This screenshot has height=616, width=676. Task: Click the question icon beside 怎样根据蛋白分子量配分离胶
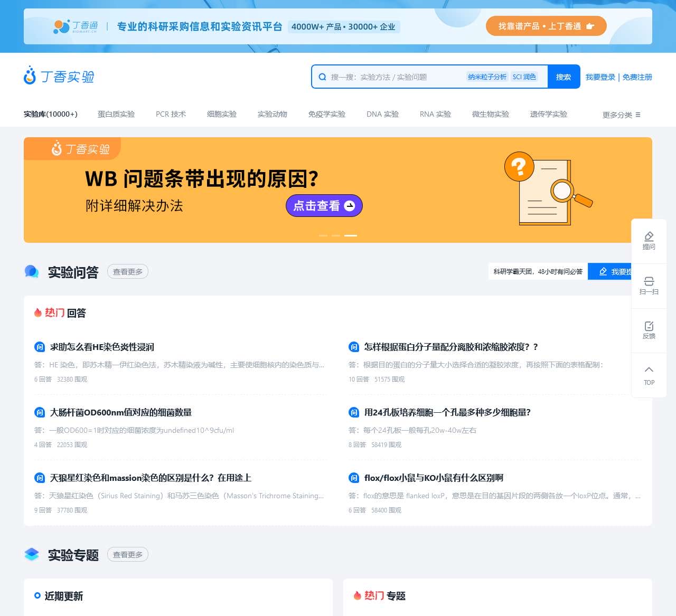[x=354, y=347]
